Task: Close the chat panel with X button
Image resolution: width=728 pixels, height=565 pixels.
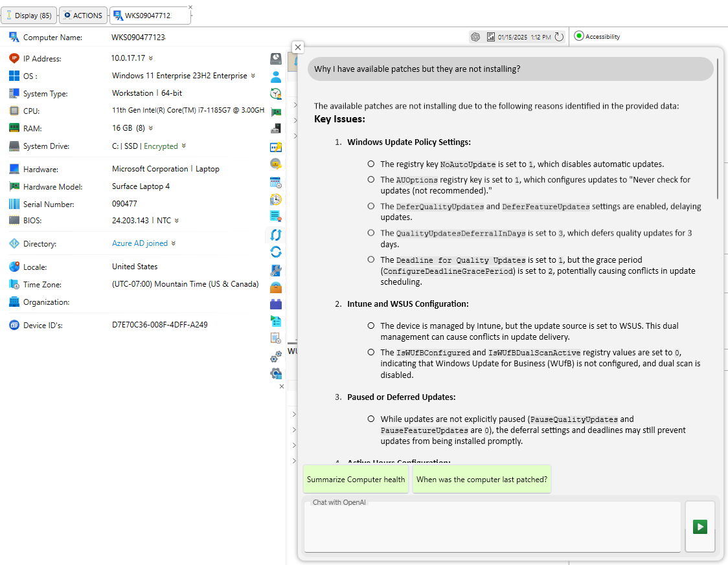Action: [298, 47]
